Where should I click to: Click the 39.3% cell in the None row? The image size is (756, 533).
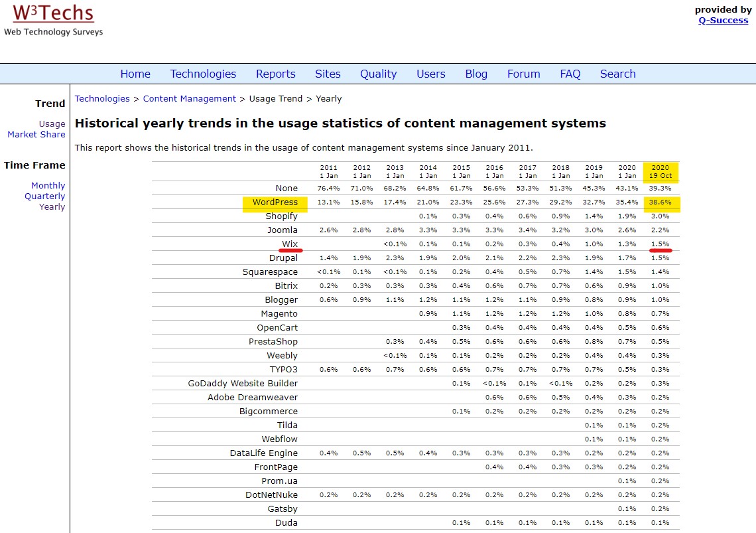tap(660, 189)
